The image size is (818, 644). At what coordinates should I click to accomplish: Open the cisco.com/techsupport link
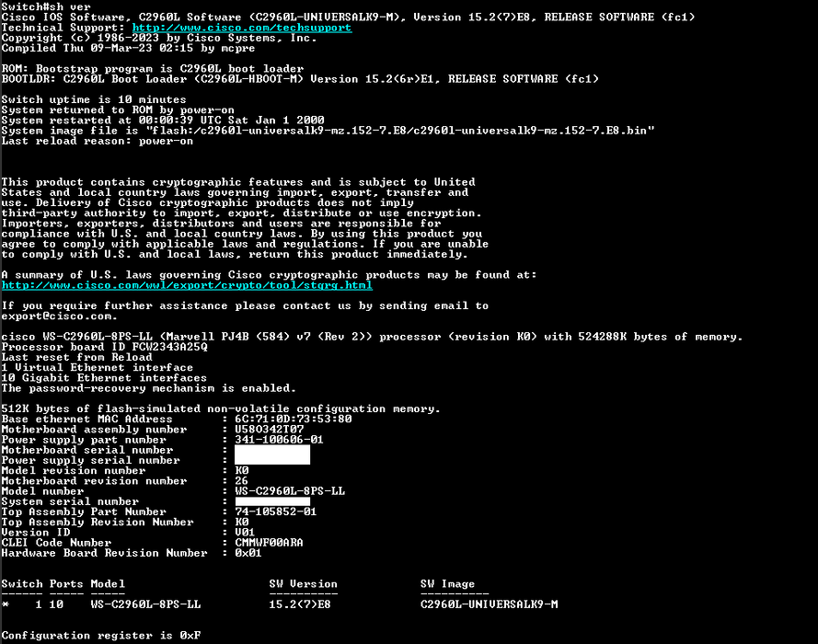(242, 28)
